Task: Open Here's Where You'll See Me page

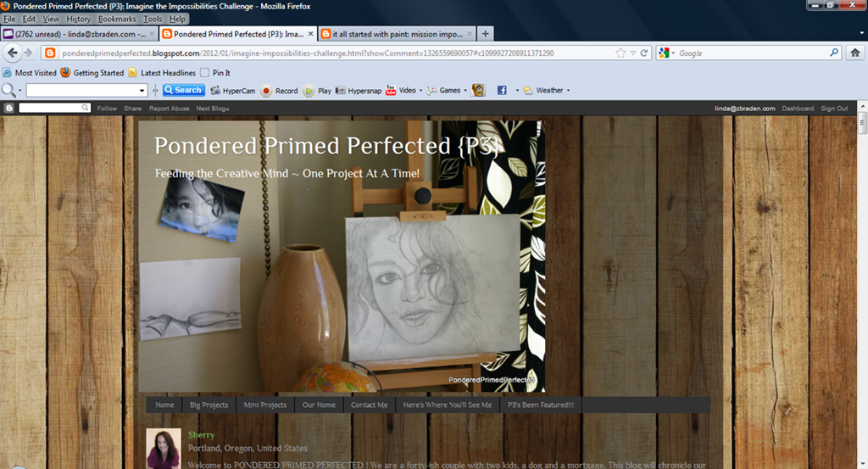Action: [448, 405]
